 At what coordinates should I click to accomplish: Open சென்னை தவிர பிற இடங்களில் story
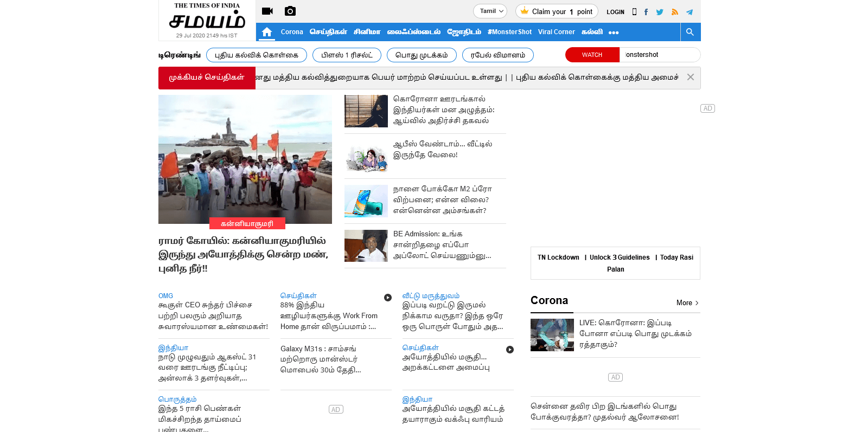[605, 412]
